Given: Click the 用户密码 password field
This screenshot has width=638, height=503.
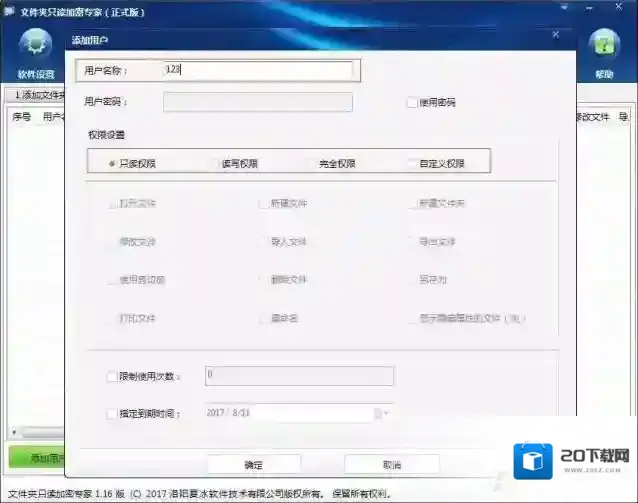Looking at the screenshot, I should (x=258, y=102).
